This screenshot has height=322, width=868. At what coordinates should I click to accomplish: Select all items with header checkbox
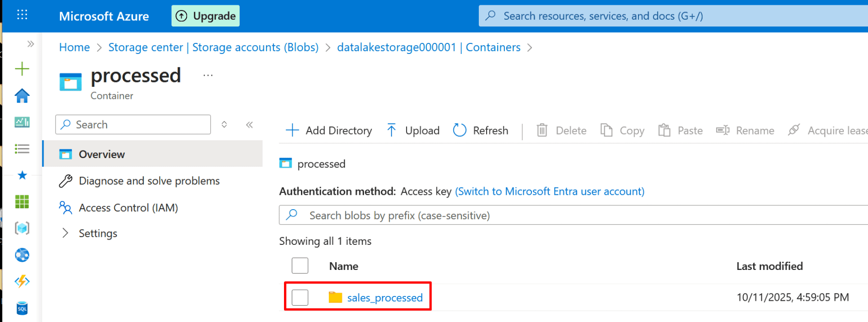[299, 266]
